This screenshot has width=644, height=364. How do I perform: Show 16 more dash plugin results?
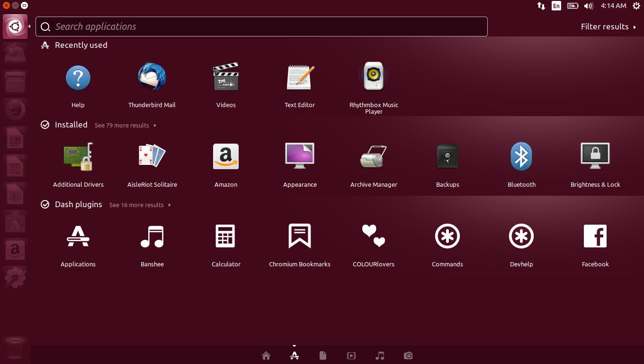(x=140, y=205)
